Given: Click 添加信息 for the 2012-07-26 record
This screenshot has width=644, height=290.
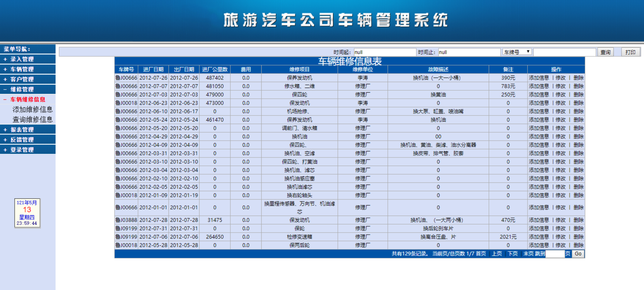Looking at the screenshot, I should click(x=539, y=78).
